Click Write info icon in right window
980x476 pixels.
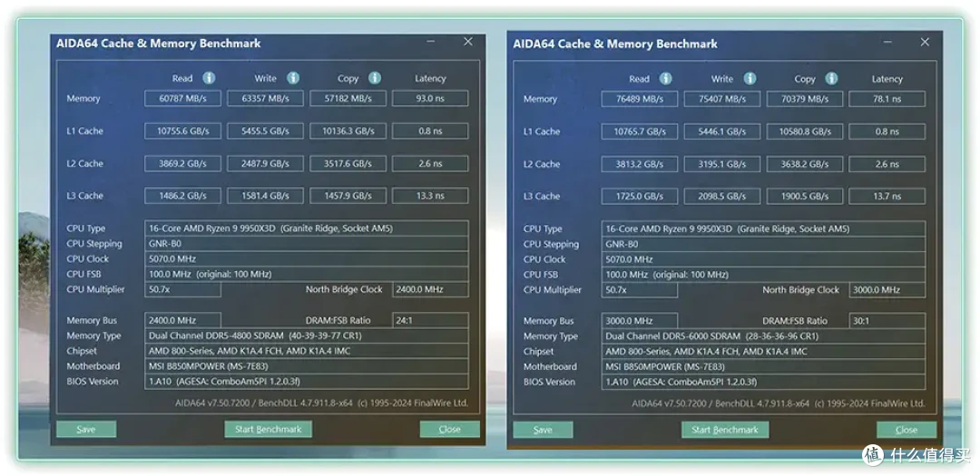tap(750, 79)
